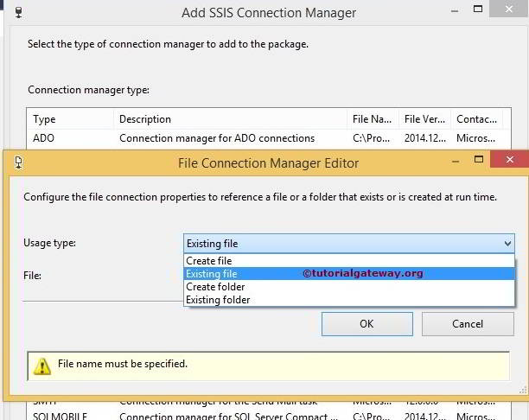Image resolution: width=529 pixels, height=420 pixels.
Task: Select the ADO connection type row
Action: (269, 138)
